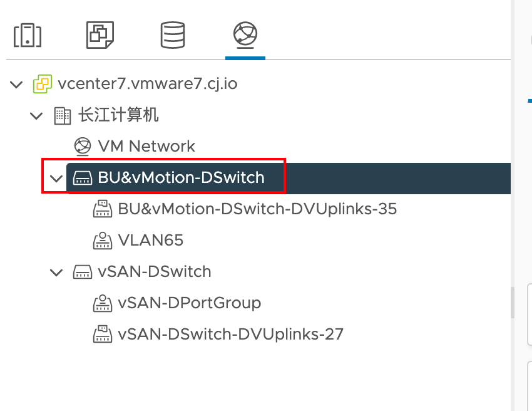Click the vSAN-DPortGroup port group icon
The image size is (532, 411).
tap(102, 303)
